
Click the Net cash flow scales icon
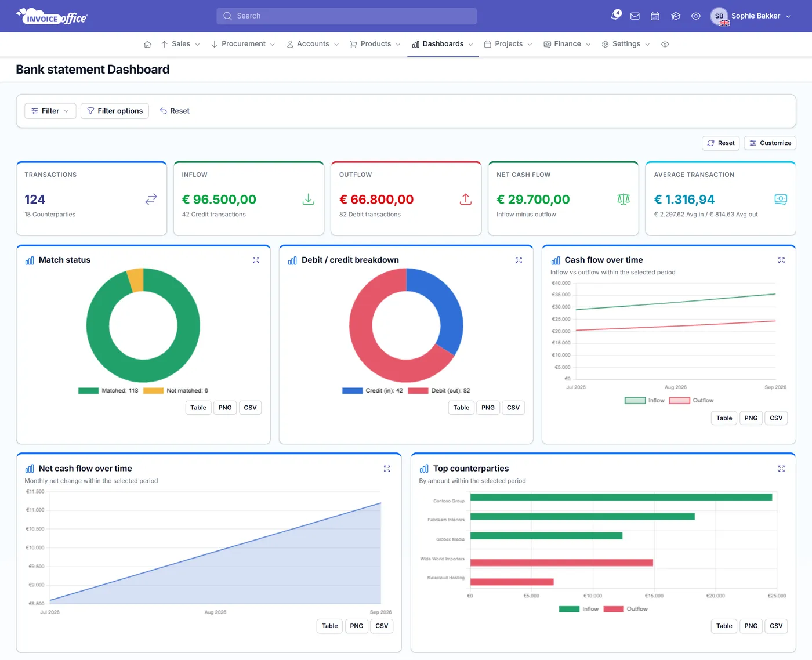(x=623, y=200)
